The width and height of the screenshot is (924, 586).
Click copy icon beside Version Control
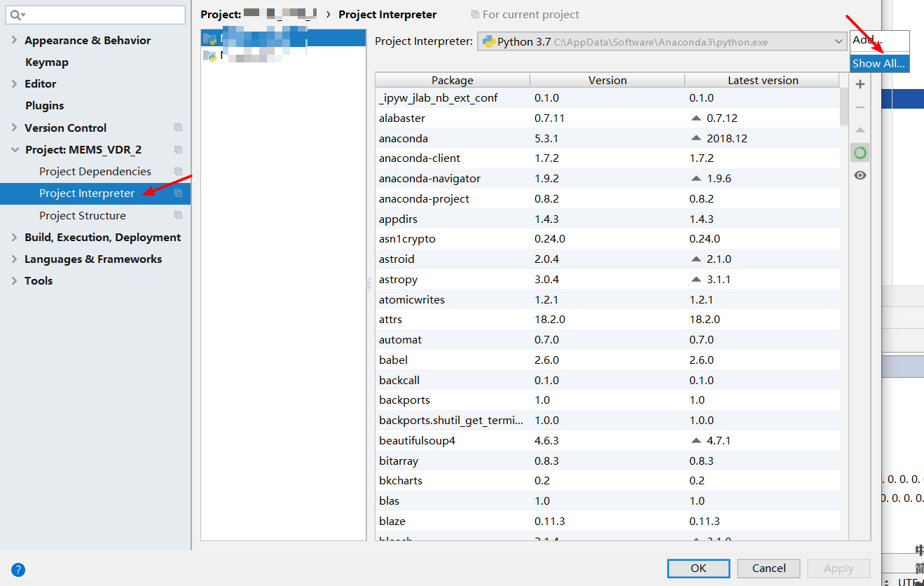point(178,128)
